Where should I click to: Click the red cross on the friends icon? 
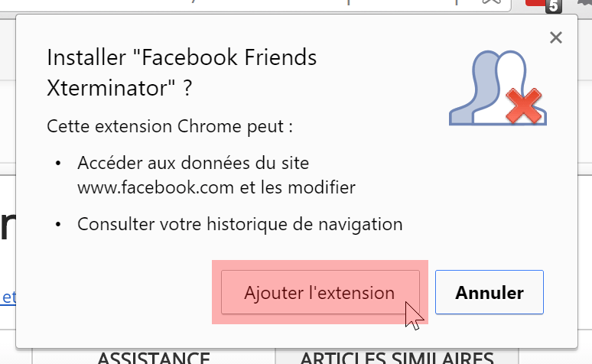524,106
